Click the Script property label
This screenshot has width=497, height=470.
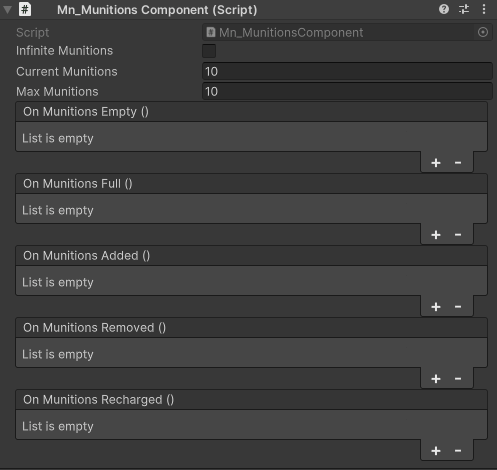click(x=33, y=32)
